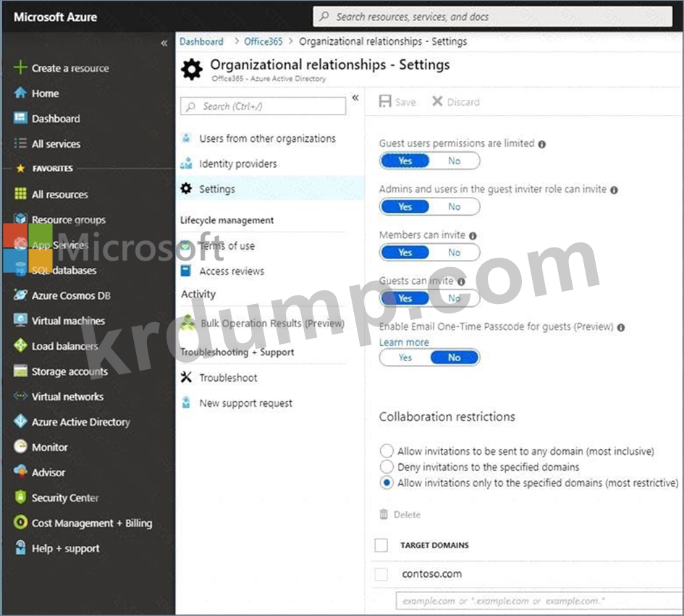Click the Search resources, services, and docs field
The width and height of the screenshot is (684, 616).
pyautogui.click(x=492, y=17)
